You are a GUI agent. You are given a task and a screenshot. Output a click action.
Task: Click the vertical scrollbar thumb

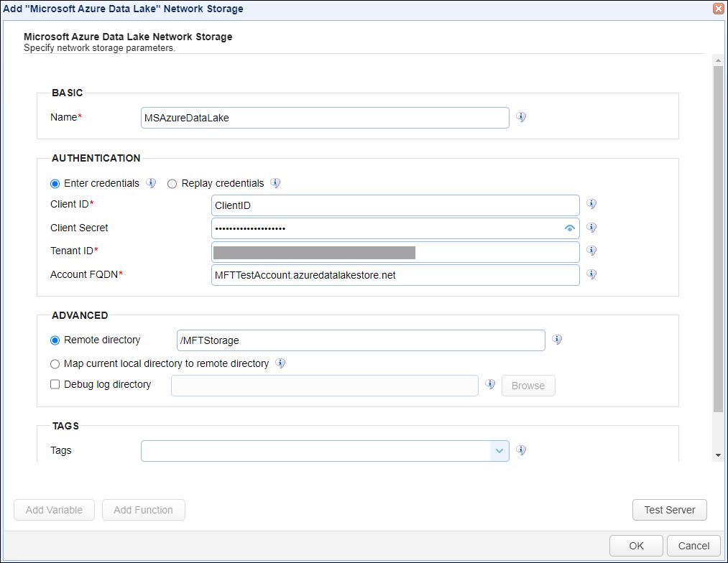[718, 239]
